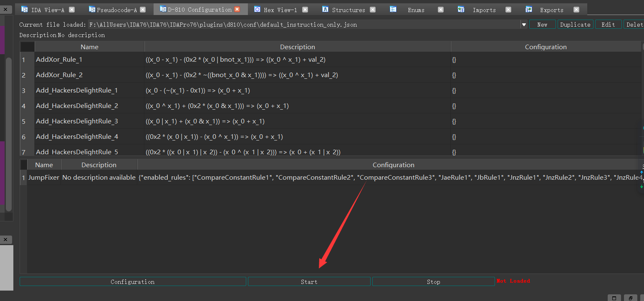
Task: Select the JumpFixer rule entry
Action: click(x=44, y=178)
